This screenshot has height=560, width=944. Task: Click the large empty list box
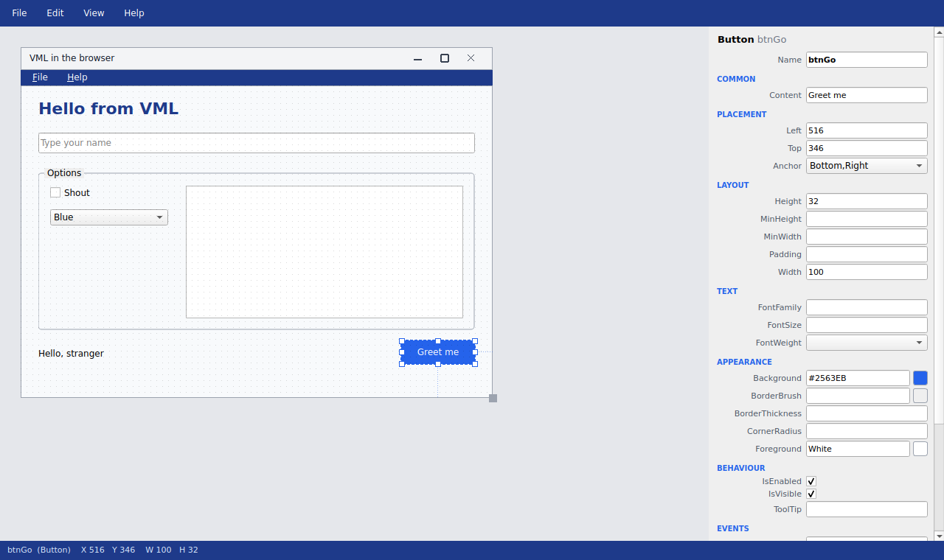(x=324, y=252)
